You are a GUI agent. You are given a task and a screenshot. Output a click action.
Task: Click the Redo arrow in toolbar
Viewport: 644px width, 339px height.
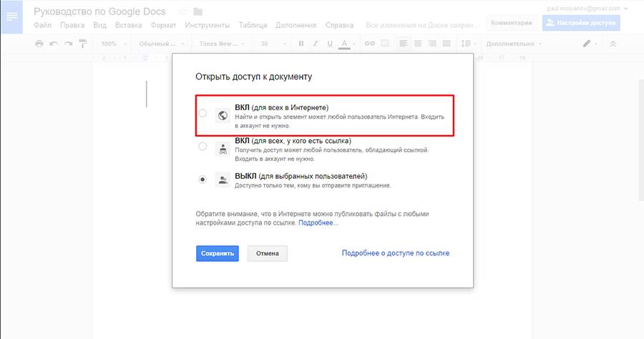click(68, 44)
